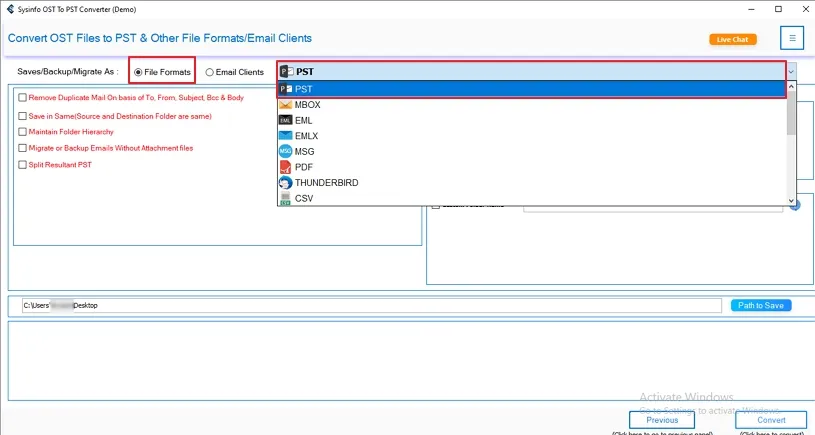Click the CSV spreadsheet icon
Image resolution: width=815 pixels, height=435 pixels.
[285, 198]
